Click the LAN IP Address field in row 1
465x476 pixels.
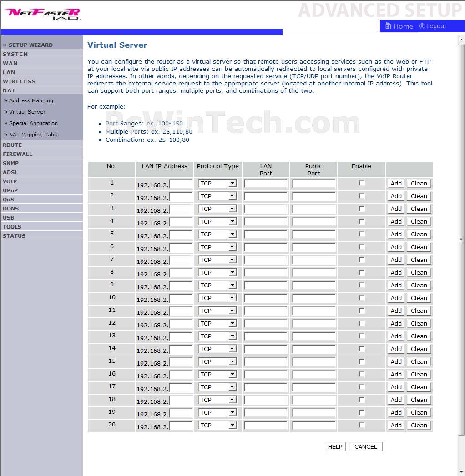coord(181,184)
